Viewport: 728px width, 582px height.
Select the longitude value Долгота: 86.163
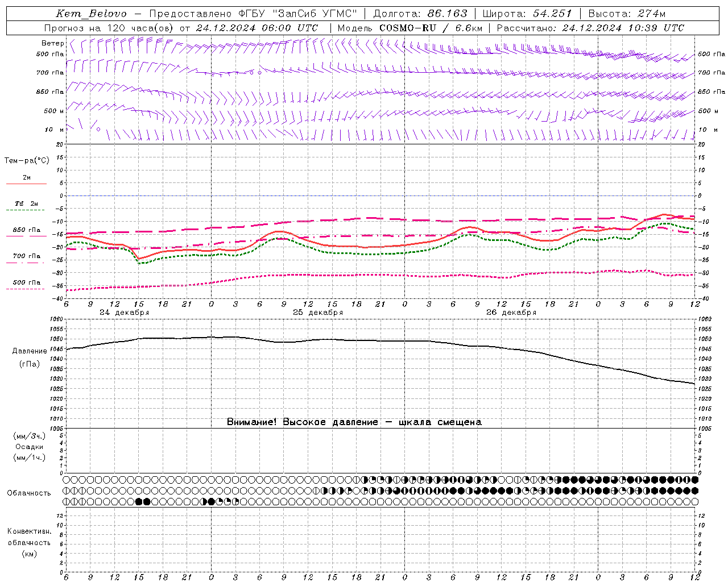tap(420, 14)
